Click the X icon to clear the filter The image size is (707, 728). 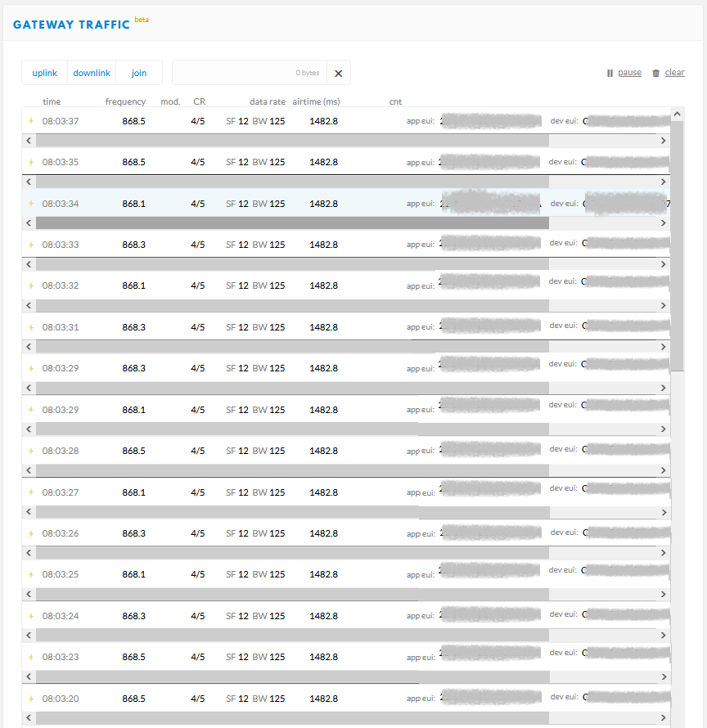click(338, 73)
